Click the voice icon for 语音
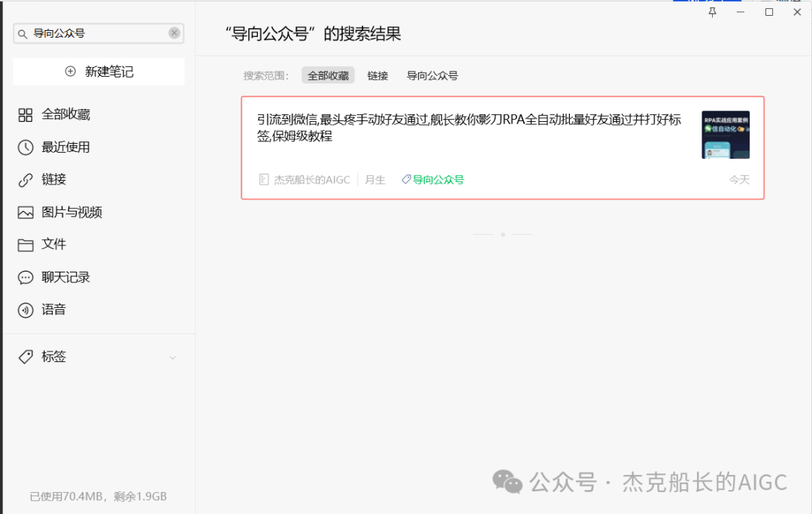 point(26,310)
